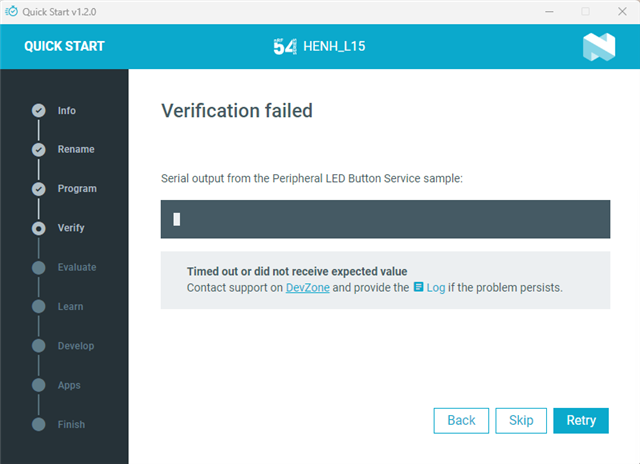Click inside the serial output terminal box
640x464 pixels.
(385, 219)
